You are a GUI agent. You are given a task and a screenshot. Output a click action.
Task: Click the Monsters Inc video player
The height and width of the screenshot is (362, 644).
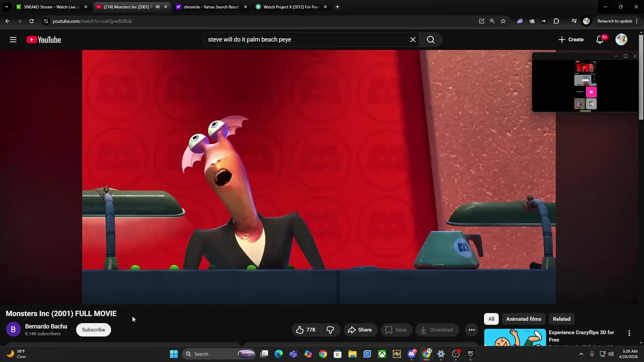(x=319, y=177)
